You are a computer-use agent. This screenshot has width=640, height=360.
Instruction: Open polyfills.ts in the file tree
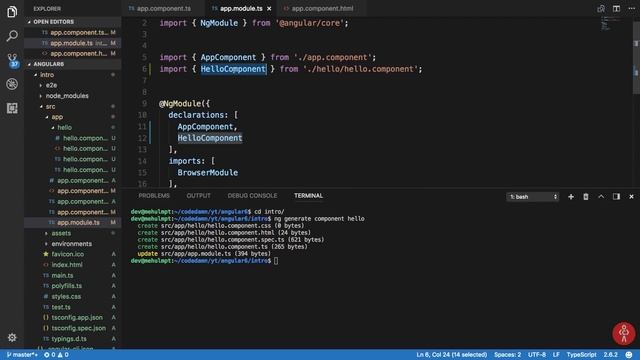pyautogui.click(x=73, y=286)
